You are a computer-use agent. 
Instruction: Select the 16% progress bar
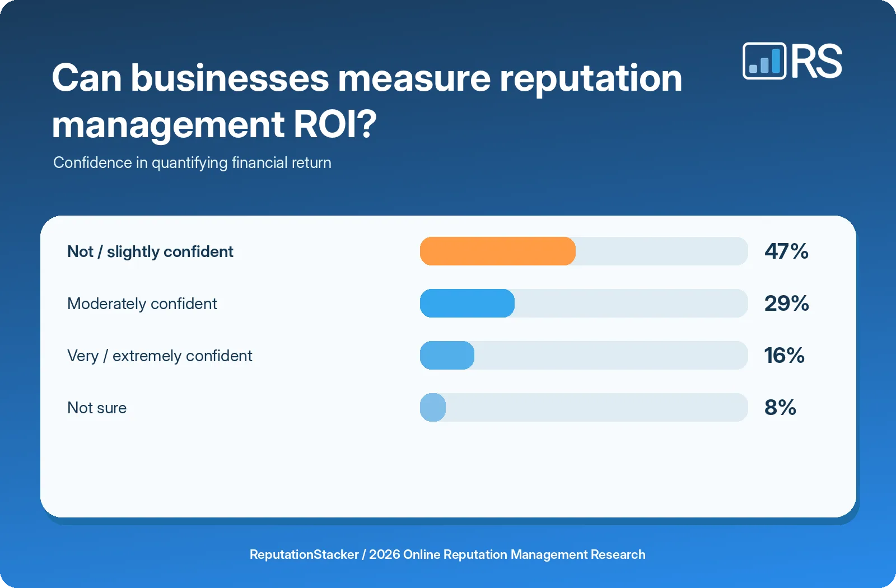point(447,355)
